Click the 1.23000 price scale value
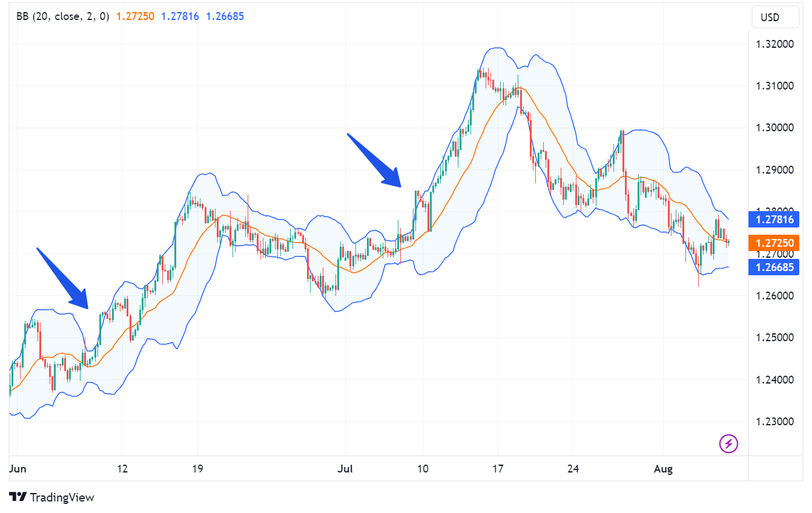The height and width of the screenshot is (513, 812). click(774, 422)
